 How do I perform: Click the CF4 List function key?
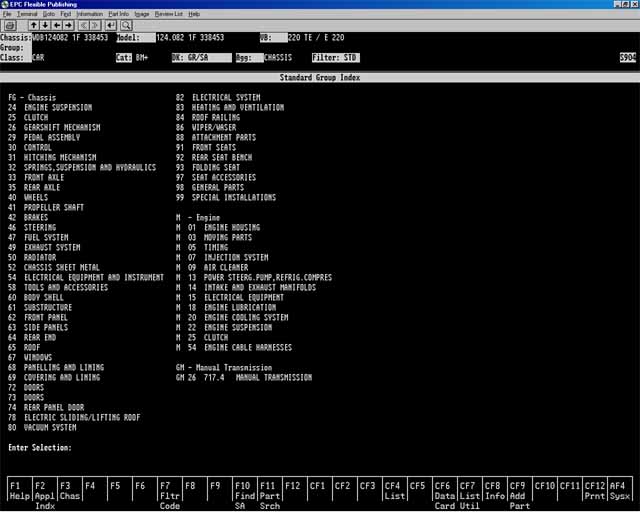[394, 491]
